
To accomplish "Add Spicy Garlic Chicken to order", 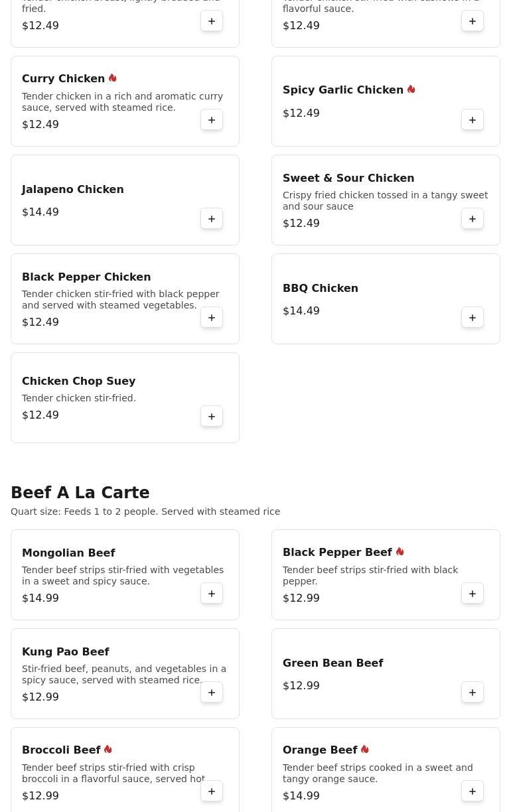I will pos(473,120).
